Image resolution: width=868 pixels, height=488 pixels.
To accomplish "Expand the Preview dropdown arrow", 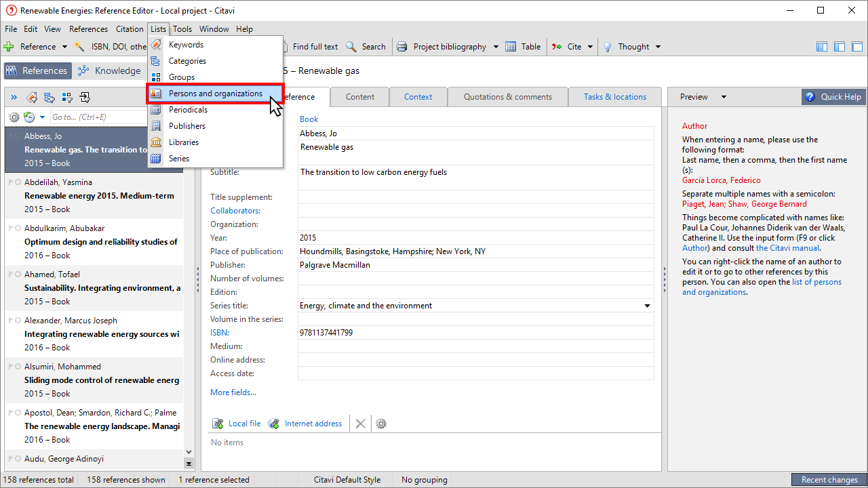I will pyautogui.click(x=724, y=97).
